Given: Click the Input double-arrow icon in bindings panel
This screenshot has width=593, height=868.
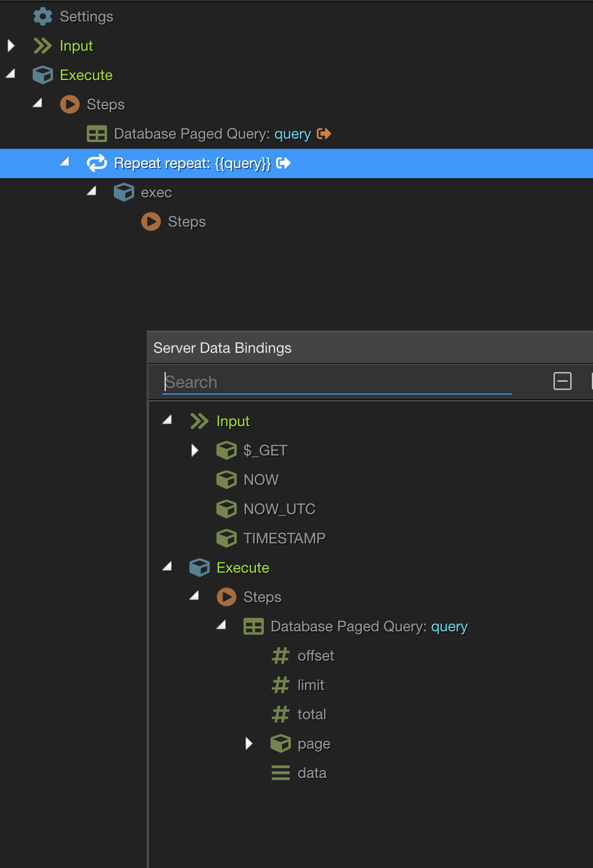Looking at the screenshot, I should 199,420.
